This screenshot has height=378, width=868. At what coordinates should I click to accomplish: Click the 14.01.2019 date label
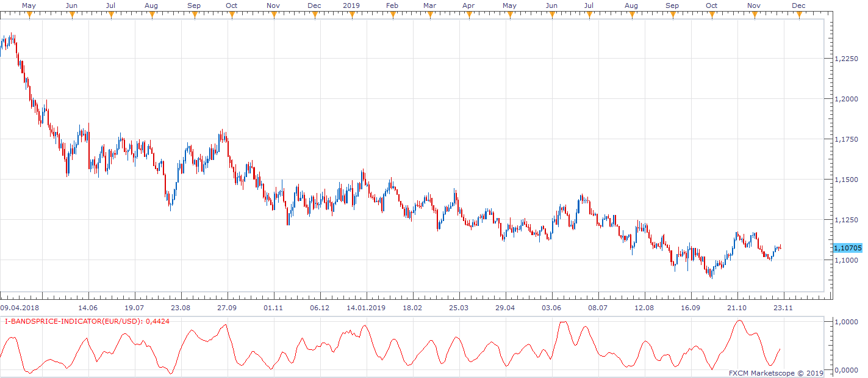tap(367, 308)
